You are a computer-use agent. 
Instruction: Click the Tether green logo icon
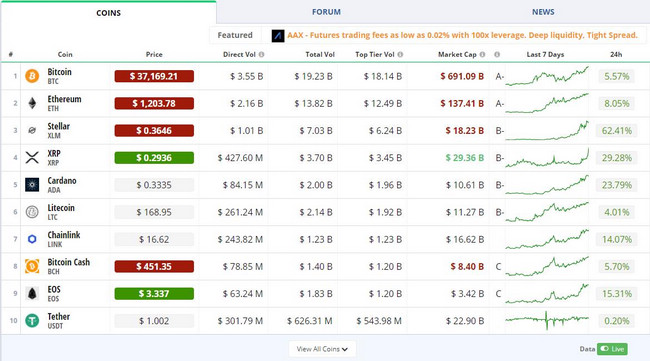(32, 321)
